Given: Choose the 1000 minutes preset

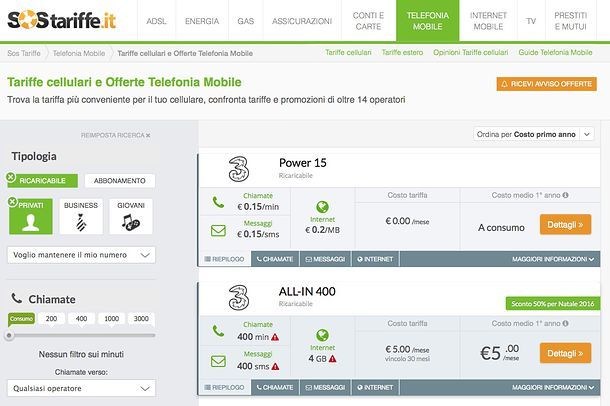Looking at the screenshot, I should pos(111,319).
